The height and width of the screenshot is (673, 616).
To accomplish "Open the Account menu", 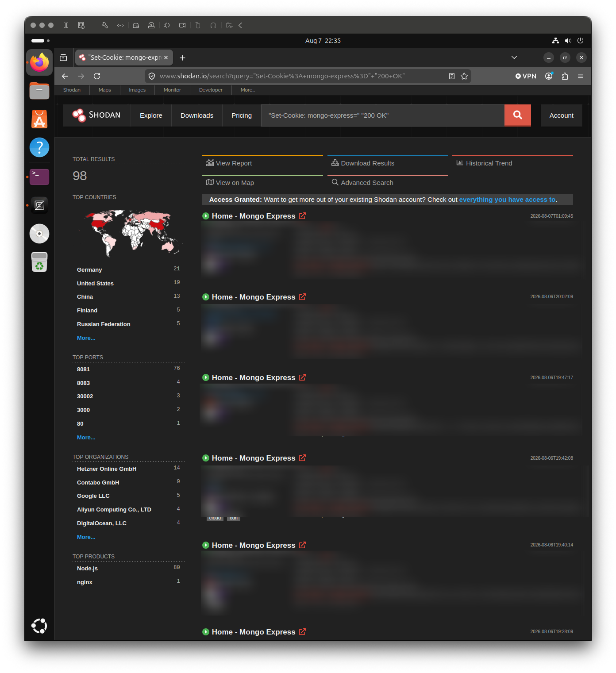I will [561, 115].
